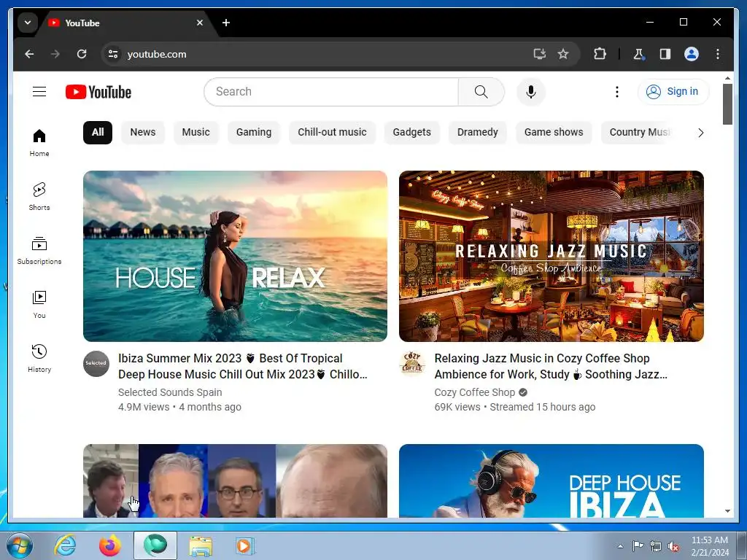Screen dimensions: 747x560
Task: Select the Gaming filter chip
Action: click(254, 133)
